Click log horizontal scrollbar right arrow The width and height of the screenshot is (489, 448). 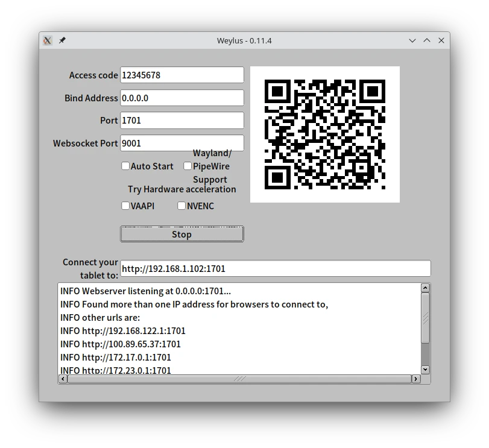pos(415,379)
